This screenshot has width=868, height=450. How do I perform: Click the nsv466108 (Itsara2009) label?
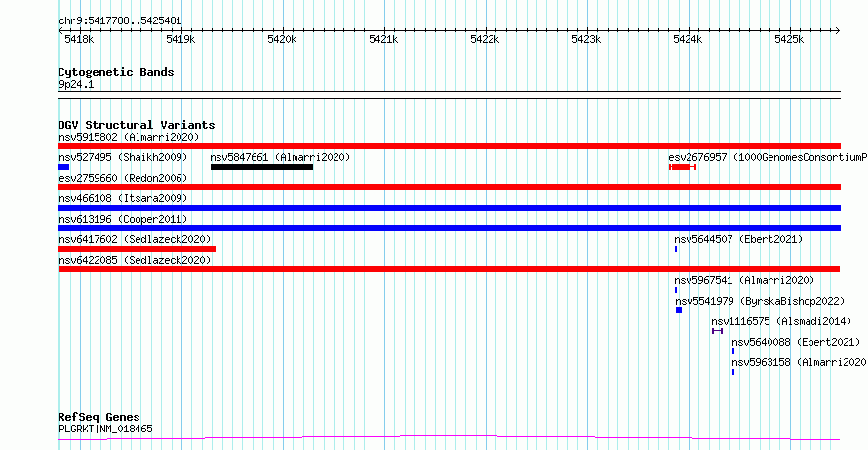(x=123, y=198)
